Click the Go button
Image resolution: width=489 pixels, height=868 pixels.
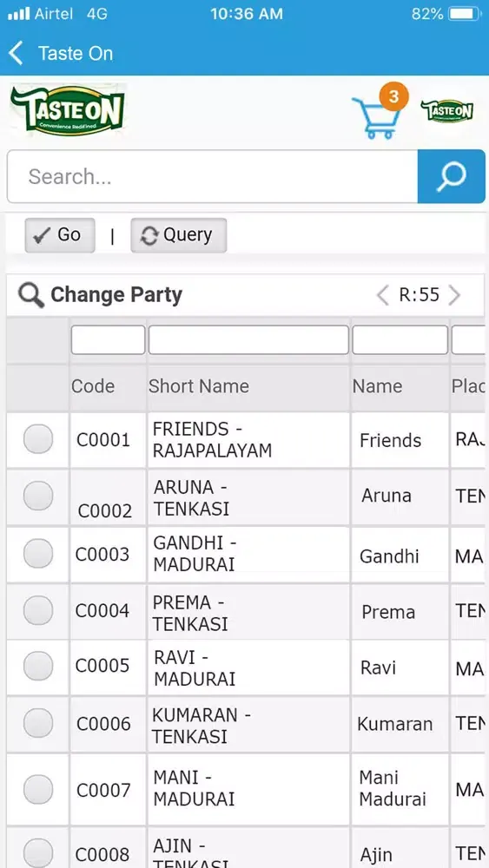(x=60, y=235)
